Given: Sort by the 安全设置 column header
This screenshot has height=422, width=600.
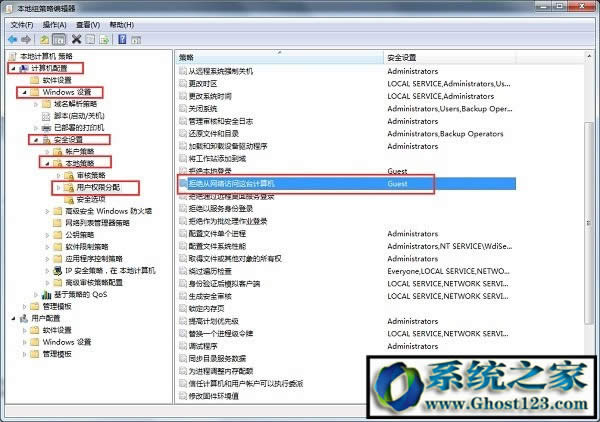Looking at the screenshot, I should [x=450, y=58].
